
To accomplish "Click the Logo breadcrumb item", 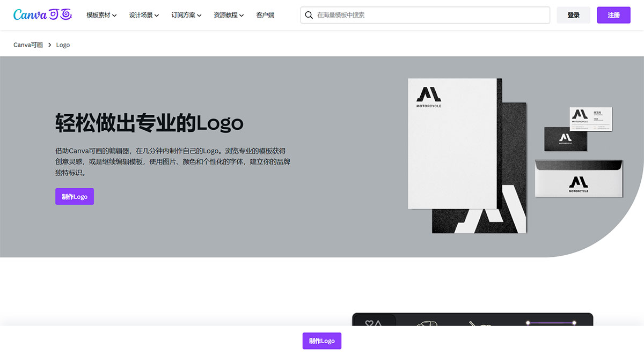I will (x=62, y=44).
